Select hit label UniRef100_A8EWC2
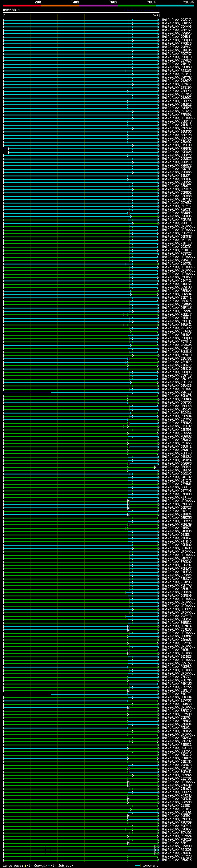197x868 pixels. point(177,744)
